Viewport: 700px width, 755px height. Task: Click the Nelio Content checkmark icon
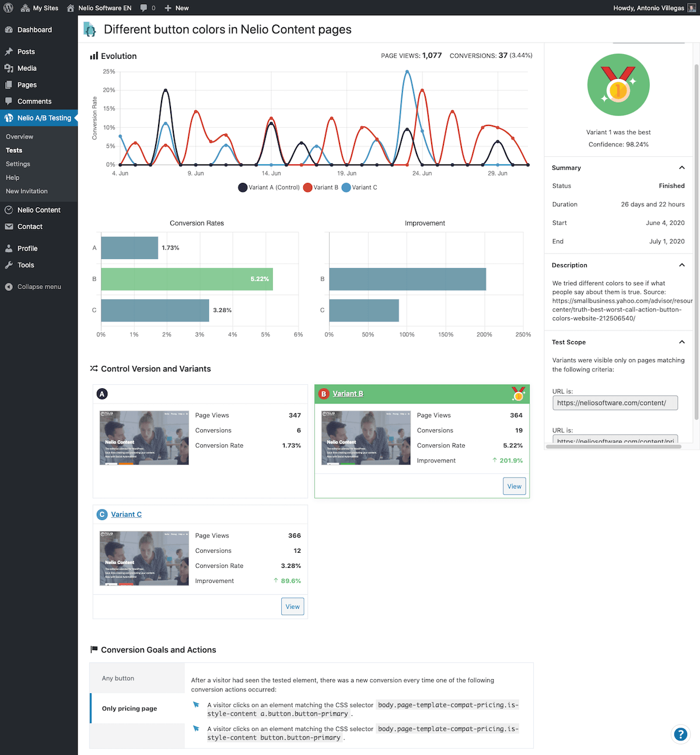tap(9, 210)
